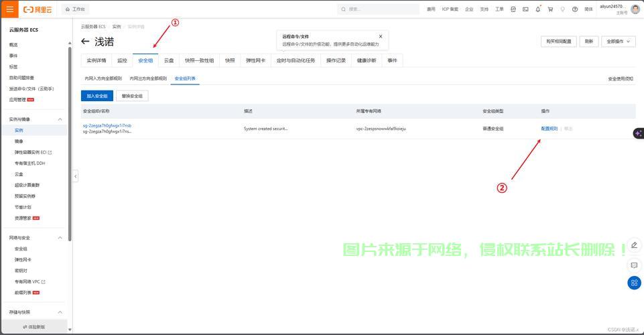Image resolution: width=644 pixels, height=335 pixels.
Task: Collapse the 实例与镜像 sidebar section
Action: tap(60, 119)
